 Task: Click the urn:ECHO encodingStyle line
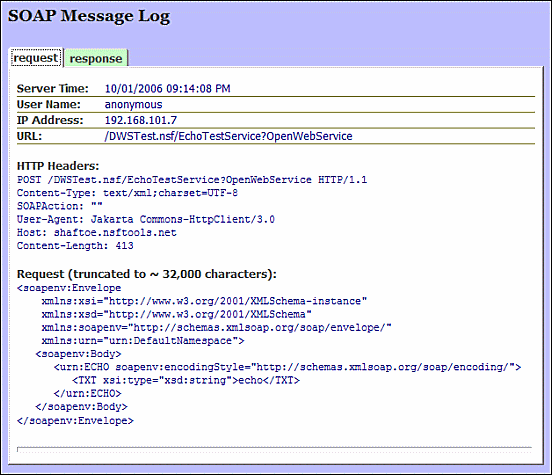(287, 367)
